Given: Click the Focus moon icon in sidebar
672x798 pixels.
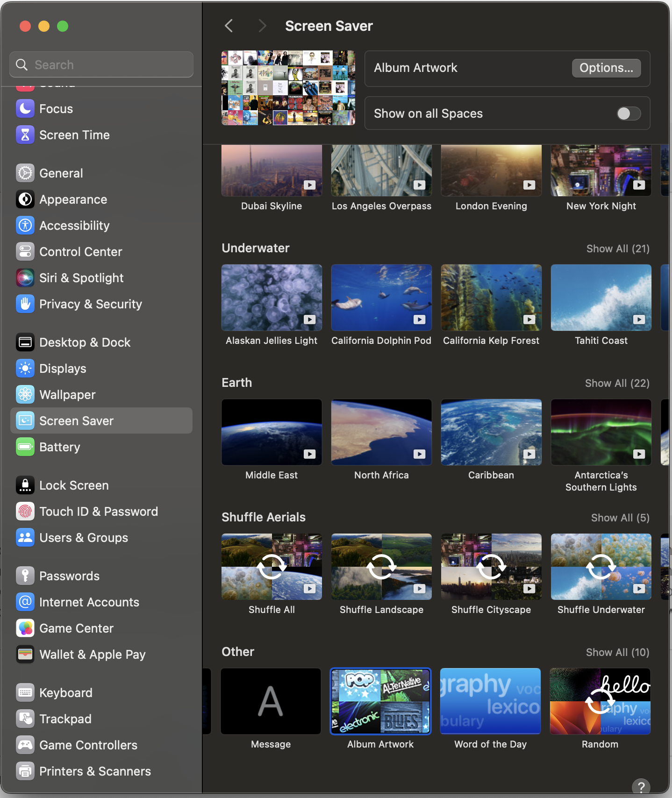Looking at the screenshot, I should click(x=25, y=109).
